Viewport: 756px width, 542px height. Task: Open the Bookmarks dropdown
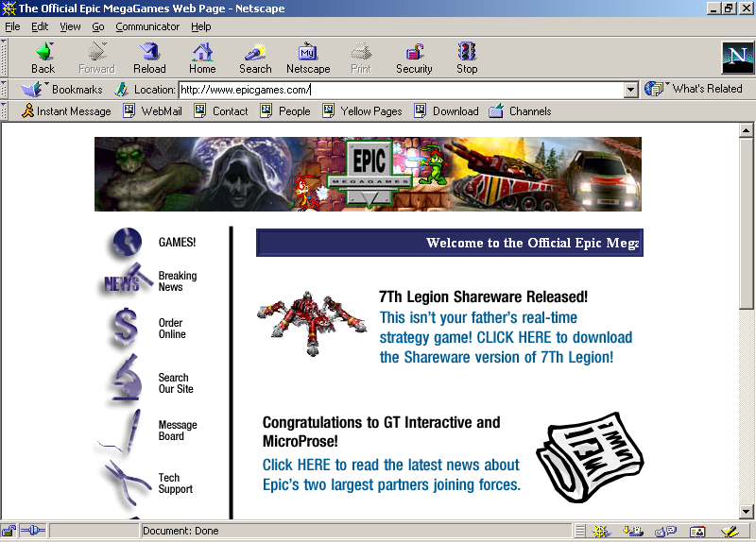[62, 89]
